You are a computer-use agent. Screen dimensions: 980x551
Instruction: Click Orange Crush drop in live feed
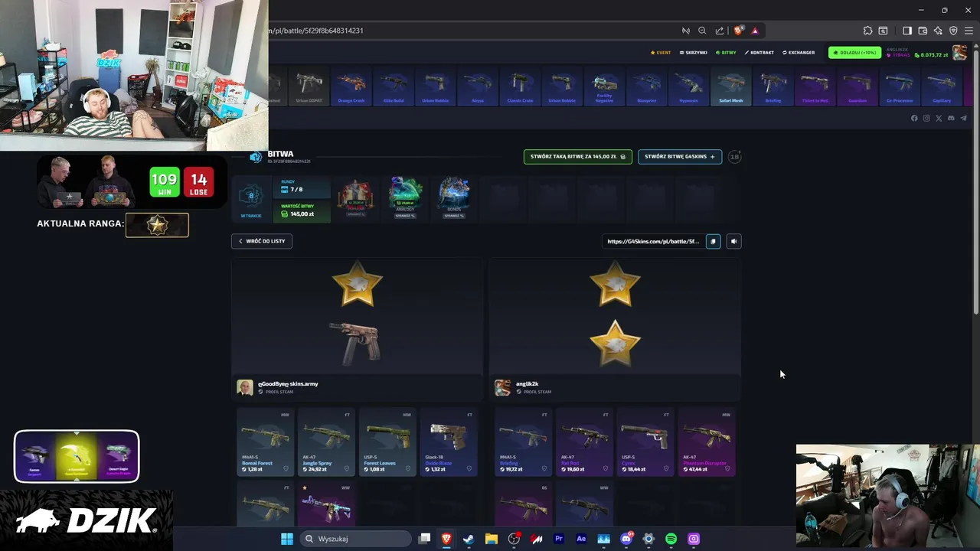coord(351,86)
